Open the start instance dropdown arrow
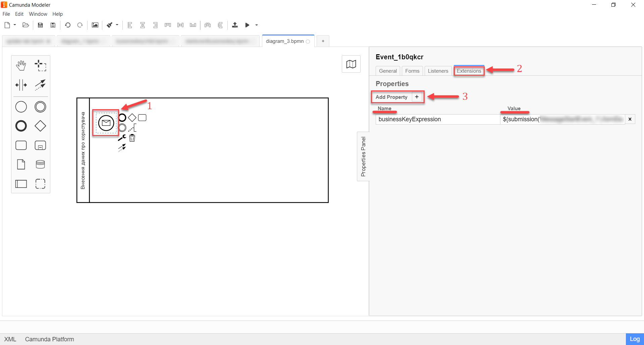Image resolution: width=644 pixels, height=345 pixels. click(x=257, y=25)
